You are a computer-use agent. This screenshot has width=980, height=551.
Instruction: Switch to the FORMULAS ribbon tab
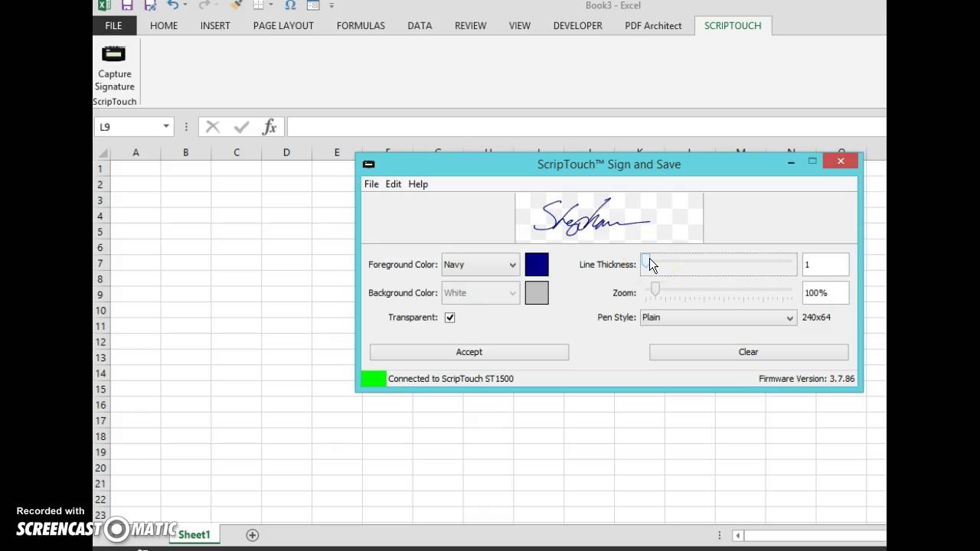(x=361, y=25)
